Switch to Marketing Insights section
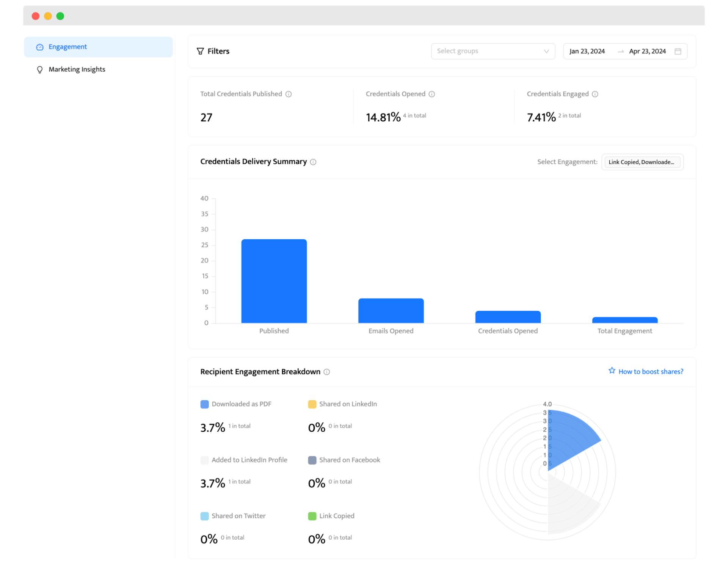The width and height of the screenshot is (728, 575). point(77,69)
